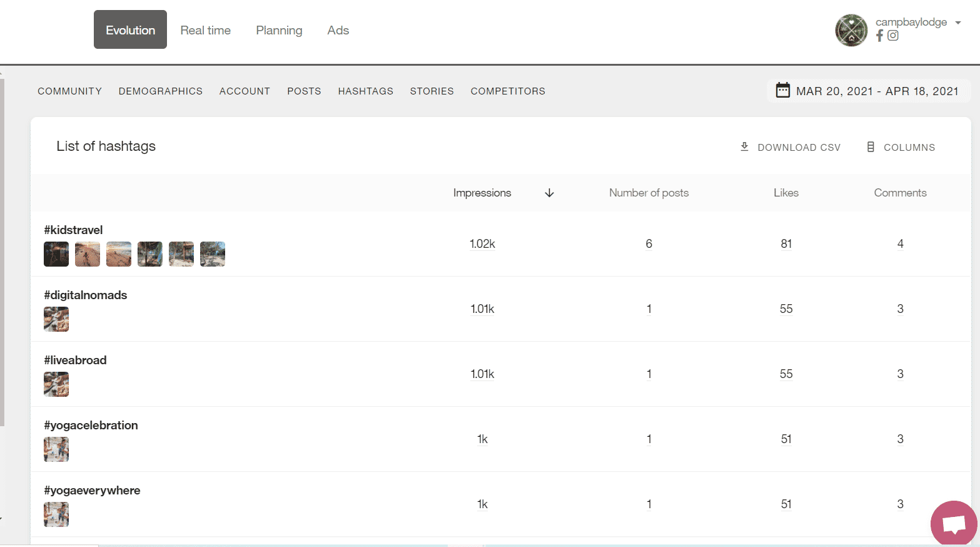
Task: Switch to the Real time tab
Action: (205, 30)
